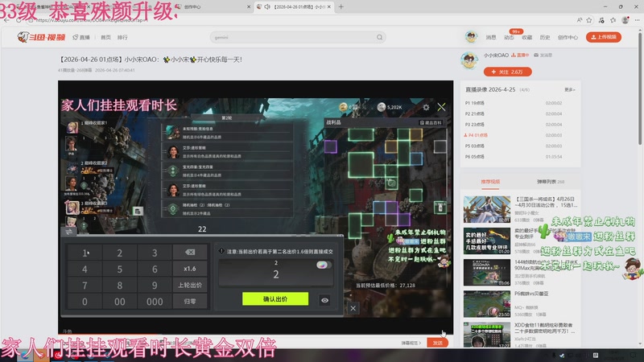This screenshot has height=362, width=644.
Task: Open the browser profile icon
Action: point(625,19)
